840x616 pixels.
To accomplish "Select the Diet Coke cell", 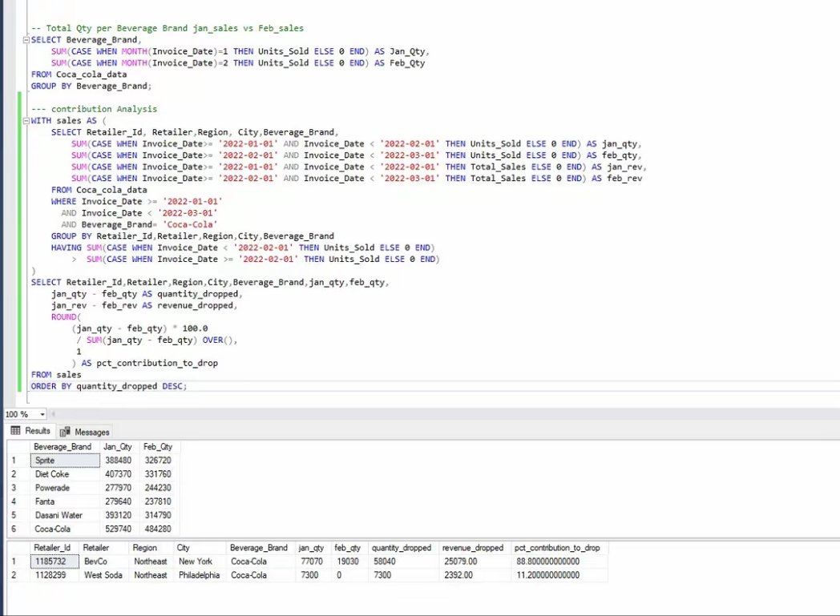I will [65, 474].
